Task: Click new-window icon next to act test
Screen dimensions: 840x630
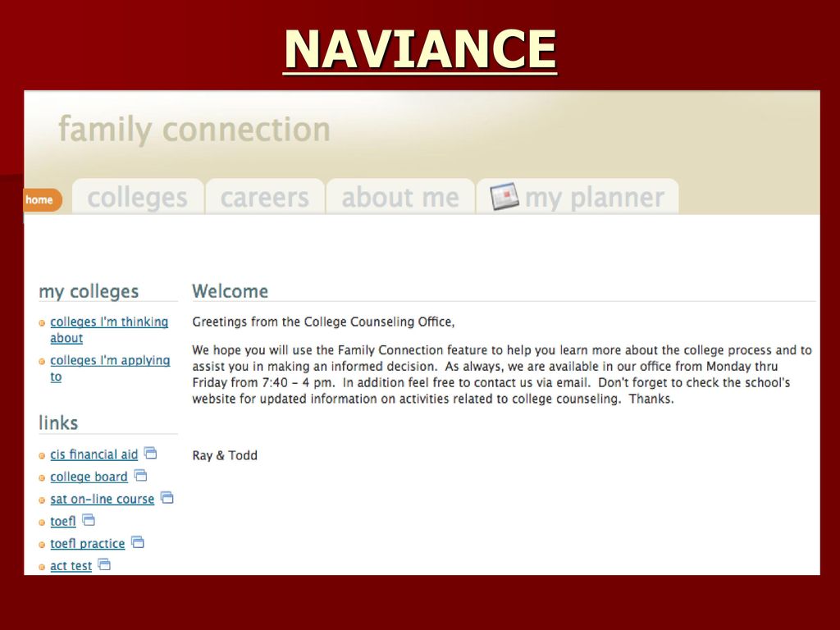Action: [104, 564]
